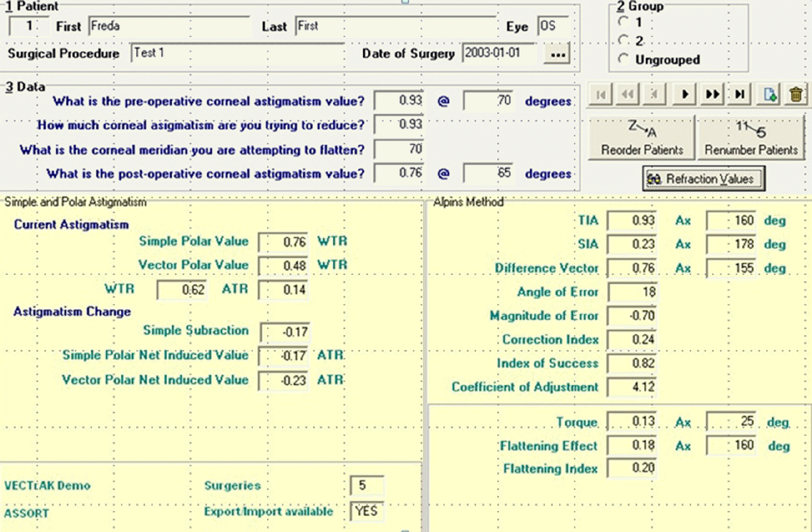Edit pre-operative axis field 70 degrees
Screen dimensions: 812x532
tap(488, 101)
